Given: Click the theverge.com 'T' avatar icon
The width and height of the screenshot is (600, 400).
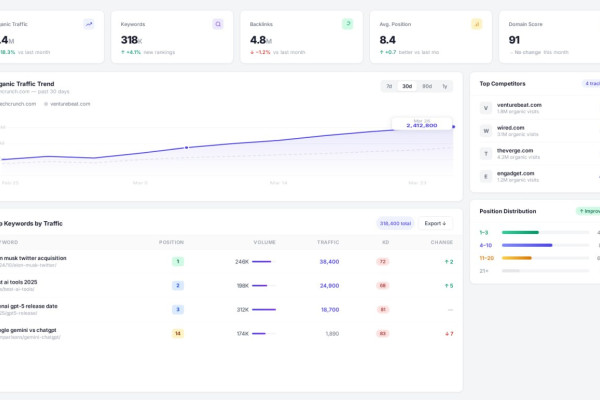Looking at the screenshot, I should (486, 153).
